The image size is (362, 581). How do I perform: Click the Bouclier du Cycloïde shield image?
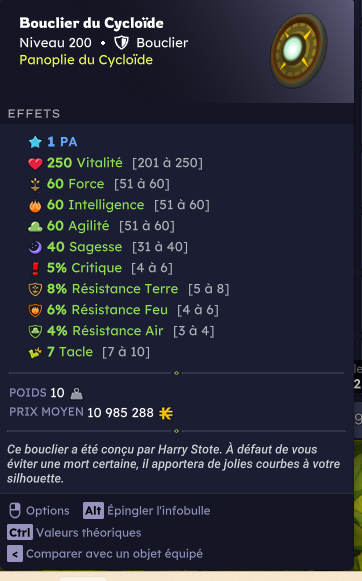[x=299, y=50]
